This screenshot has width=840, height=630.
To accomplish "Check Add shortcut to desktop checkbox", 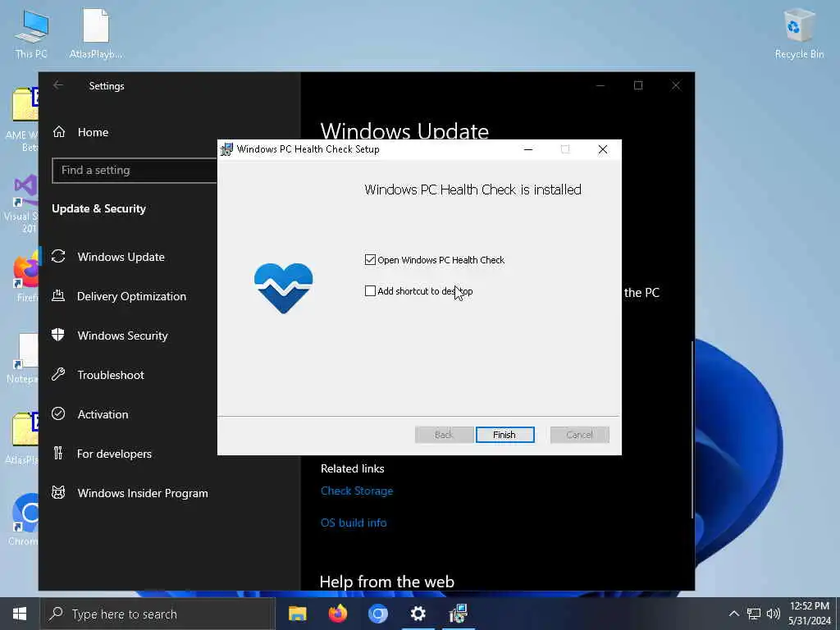I will (x=370, y=291).
